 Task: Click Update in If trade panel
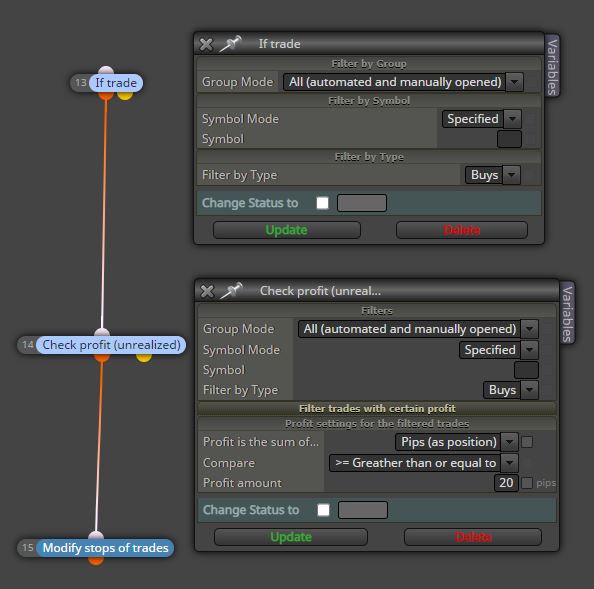pos(287,230)
